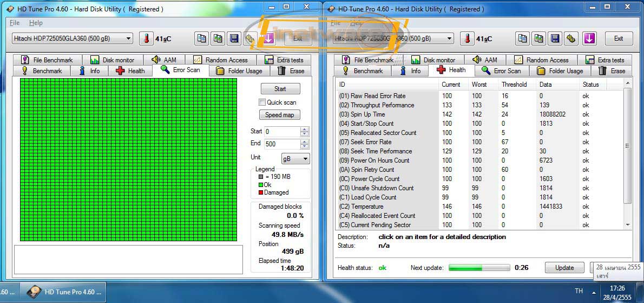Click thermometer icon in left HD Tune window
This screenshot has height=303, width=644.
(146, 38)
